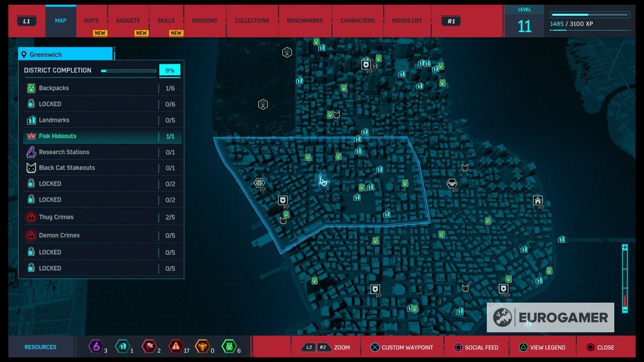This screenshot has width=644, height=362.
Task: Click the purple research token resource icon
Action: click(x=95, y=346)
